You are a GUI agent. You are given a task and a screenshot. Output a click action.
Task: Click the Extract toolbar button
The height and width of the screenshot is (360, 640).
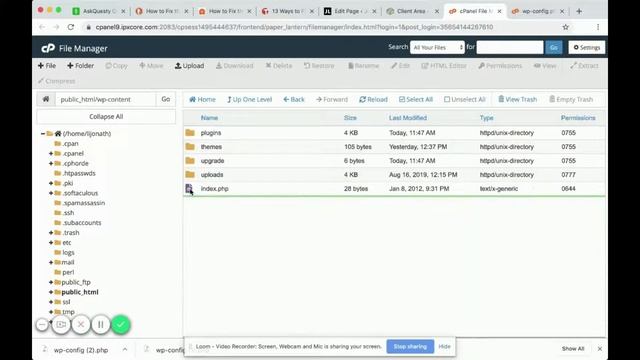point(584,66)
